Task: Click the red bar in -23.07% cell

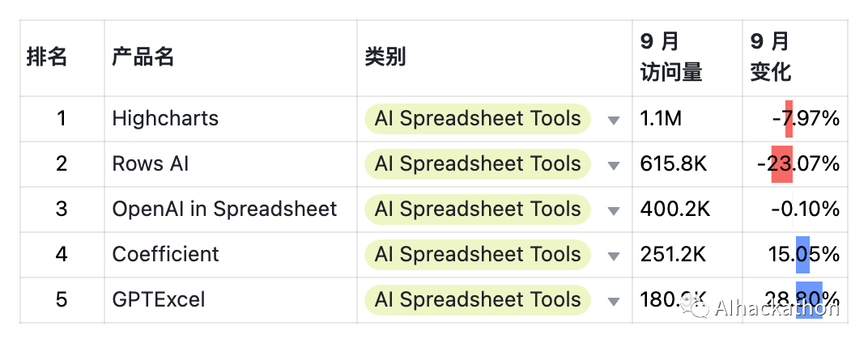Action: click(781, 164)
